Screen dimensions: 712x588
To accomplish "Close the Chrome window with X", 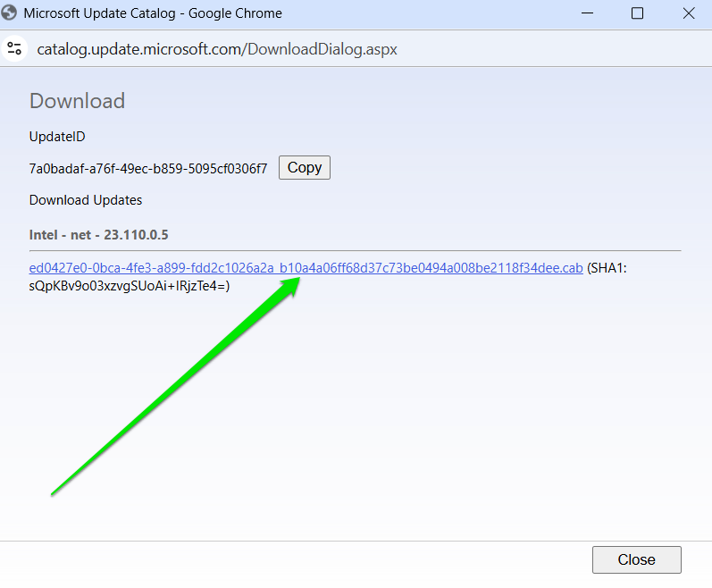I will [x=689, y=13].
